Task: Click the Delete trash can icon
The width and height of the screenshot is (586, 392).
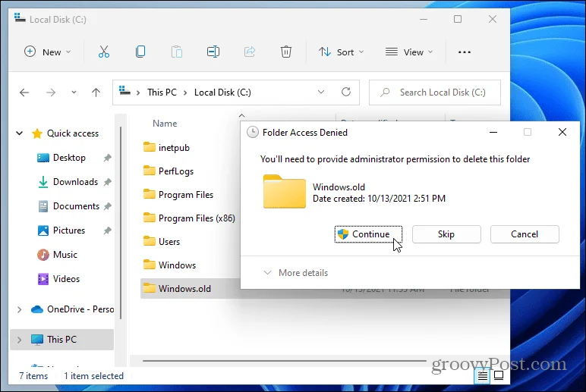Action: tap(286, 52)
